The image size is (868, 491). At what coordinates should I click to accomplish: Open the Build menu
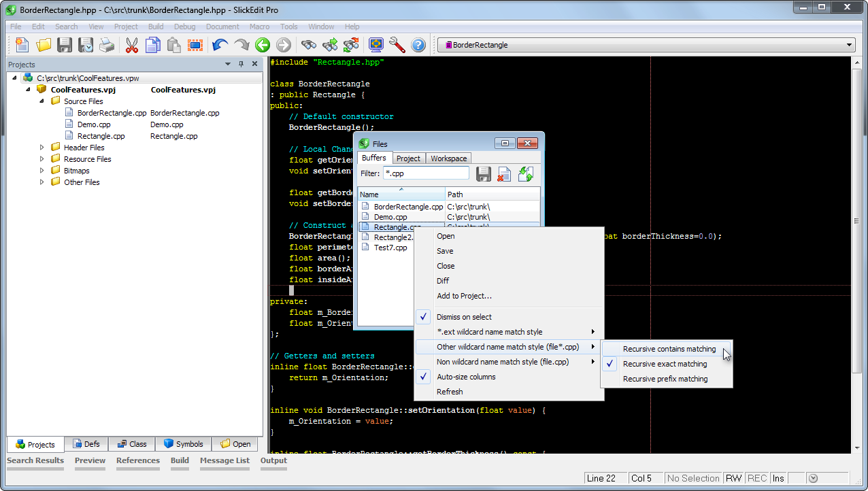point(156,27)
